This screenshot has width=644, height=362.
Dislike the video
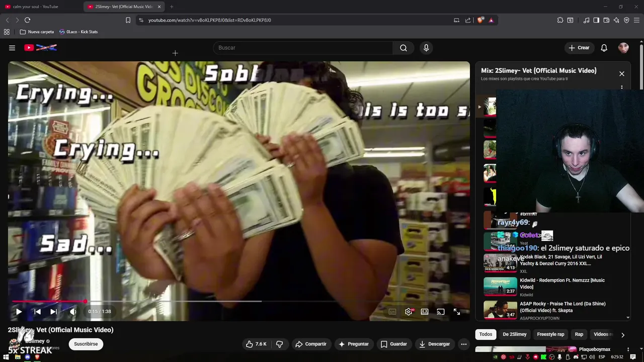pyautogui.click(x=279, y=344)
